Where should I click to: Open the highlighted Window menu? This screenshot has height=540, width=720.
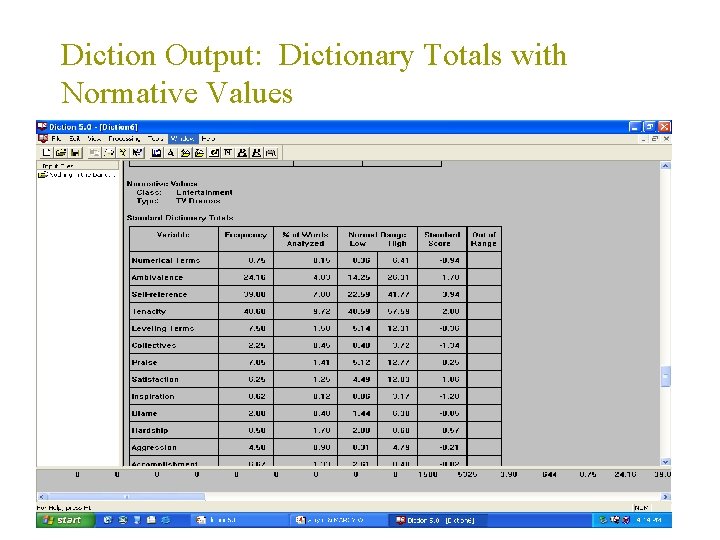[x=183, y=138]
